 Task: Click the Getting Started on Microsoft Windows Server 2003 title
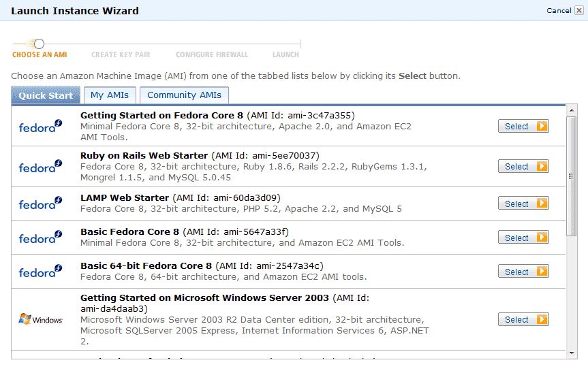coord(204,297)
